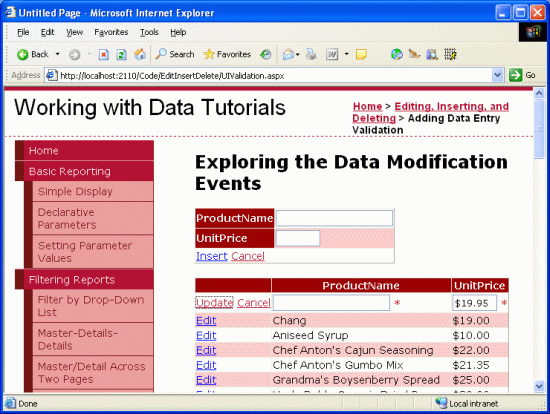Screen dimensions: 550x414
Task: Follow the Home breadcrumb link
Action: coord(367,106)
